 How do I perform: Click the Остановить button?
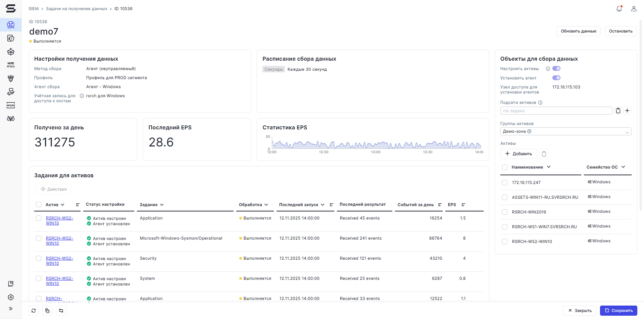coord(621,31)
